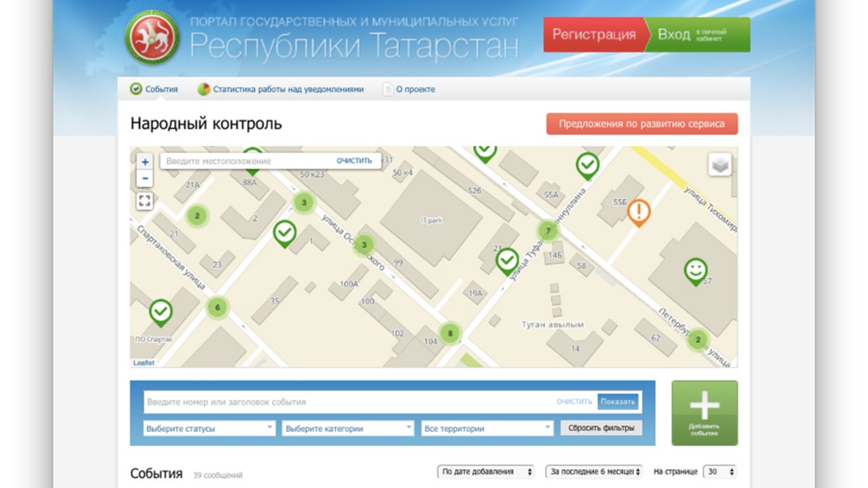Viewport: 868px width, 488px height.
Task: Open Предложения по развитию сервиса
Action: pyautogui.click(x=642, y=124)
